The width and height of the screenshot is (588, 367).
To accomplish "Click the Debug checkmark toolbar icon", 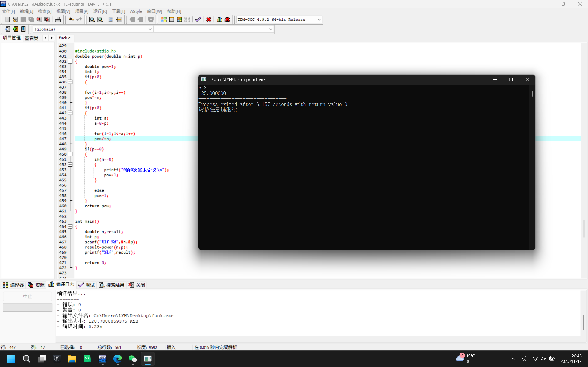I will (198, 19).
